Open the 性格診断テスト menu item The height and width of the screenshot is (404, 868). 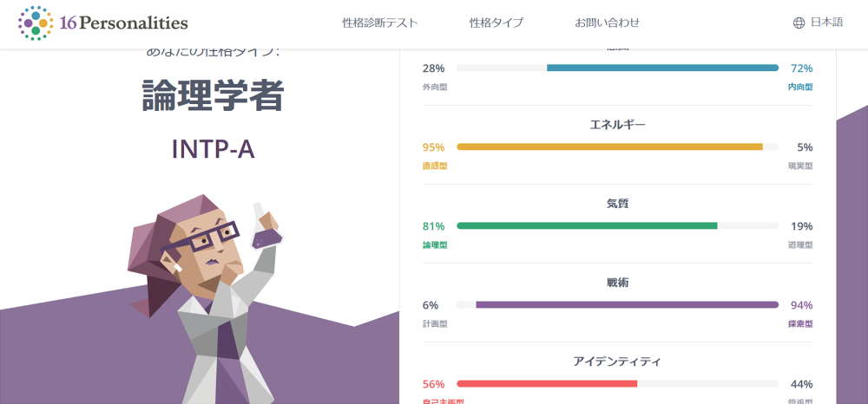point(380,23)
